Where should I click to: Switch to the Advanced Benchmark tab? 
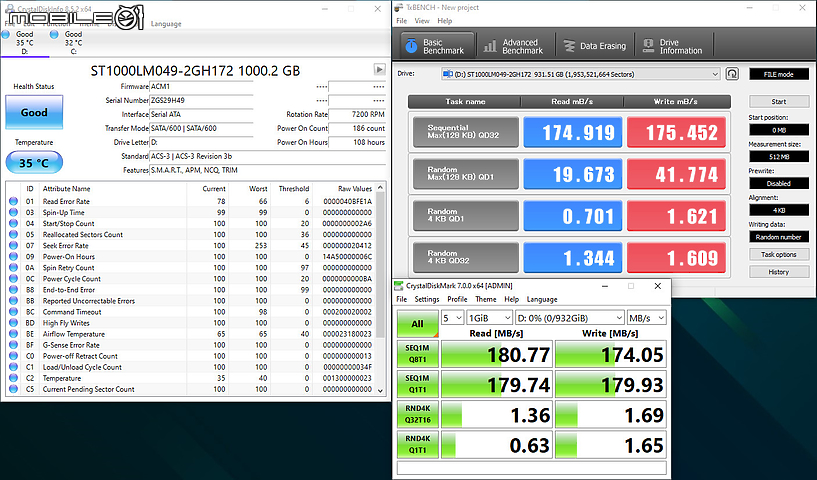tap(515, 46)
